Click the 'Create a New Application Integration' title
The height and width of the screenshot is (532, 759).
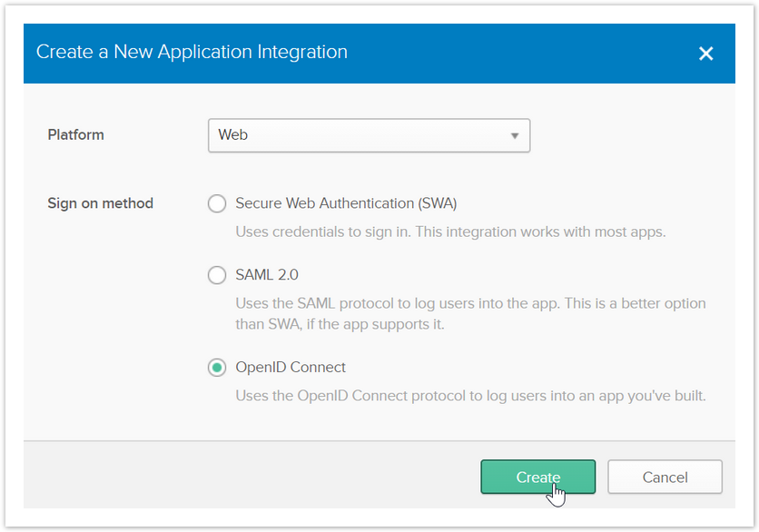[192, 52]
